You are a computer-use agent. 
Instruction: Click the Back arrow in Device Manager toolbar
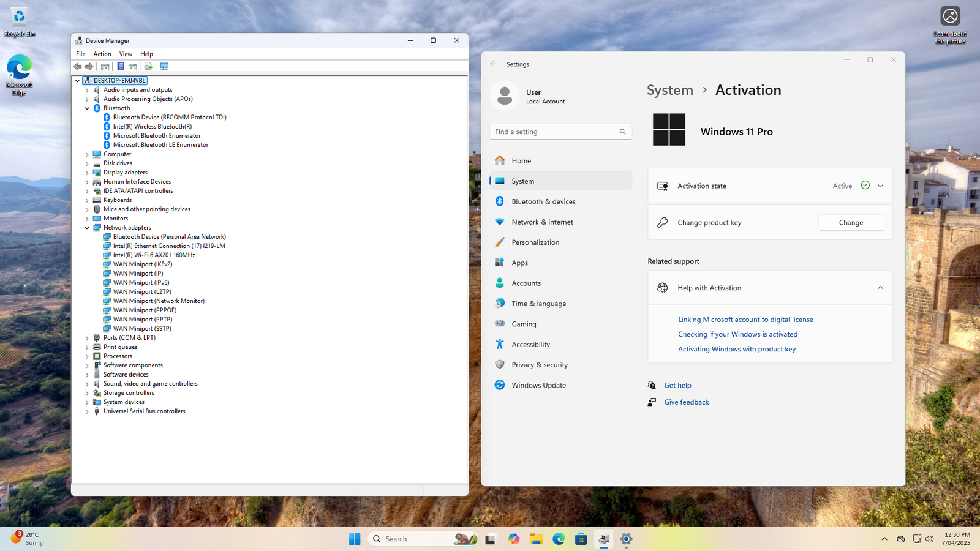tap(78, 66)
